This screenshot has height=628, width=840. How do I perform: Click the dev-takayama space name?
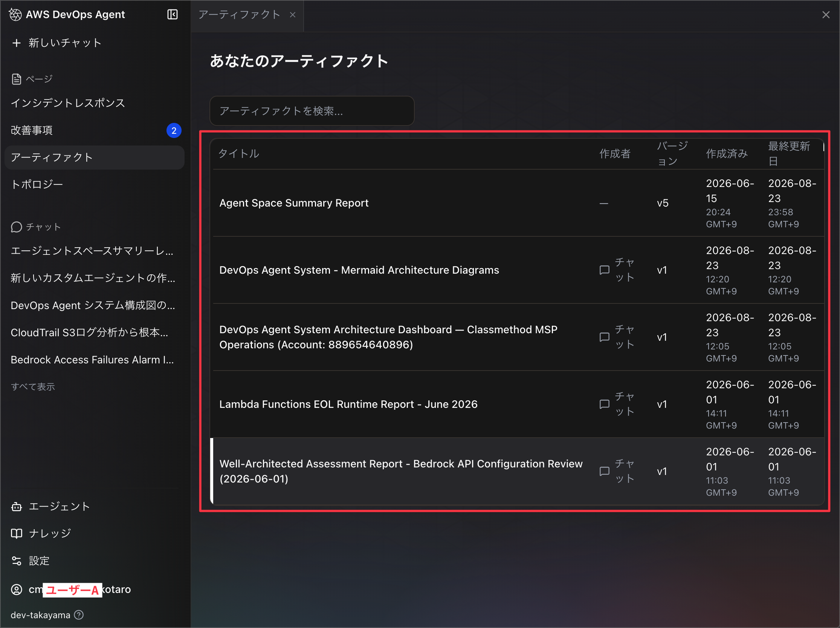40,615
